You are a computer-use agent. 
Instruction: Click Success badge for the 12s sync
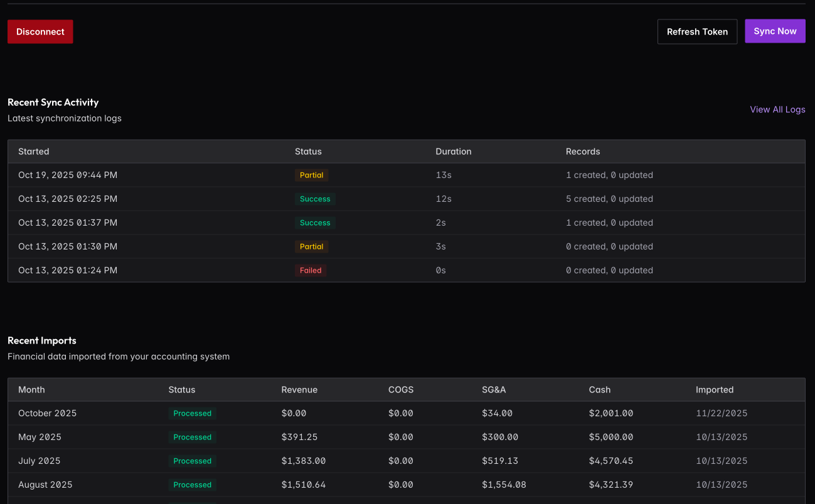pyautogui.click(x=315, y=199)
